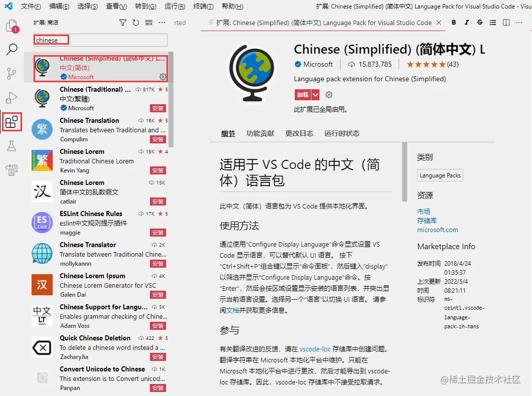
Task: Open the Remote Explorer view icon
Action: click(x=12, y=170)
